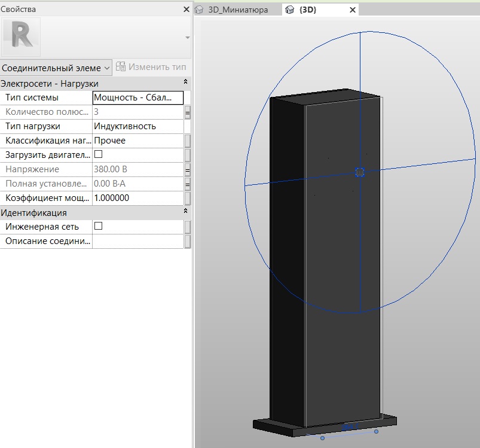This screenshot has height=448, width=480.
Task: Click the 380.00 В voltage value
Action: coord(110,169)
